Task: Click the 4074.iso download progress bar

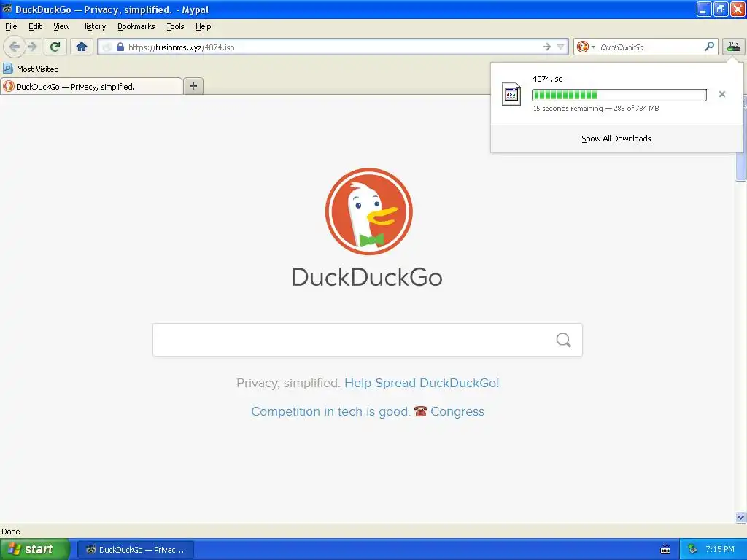Action: 619,96
